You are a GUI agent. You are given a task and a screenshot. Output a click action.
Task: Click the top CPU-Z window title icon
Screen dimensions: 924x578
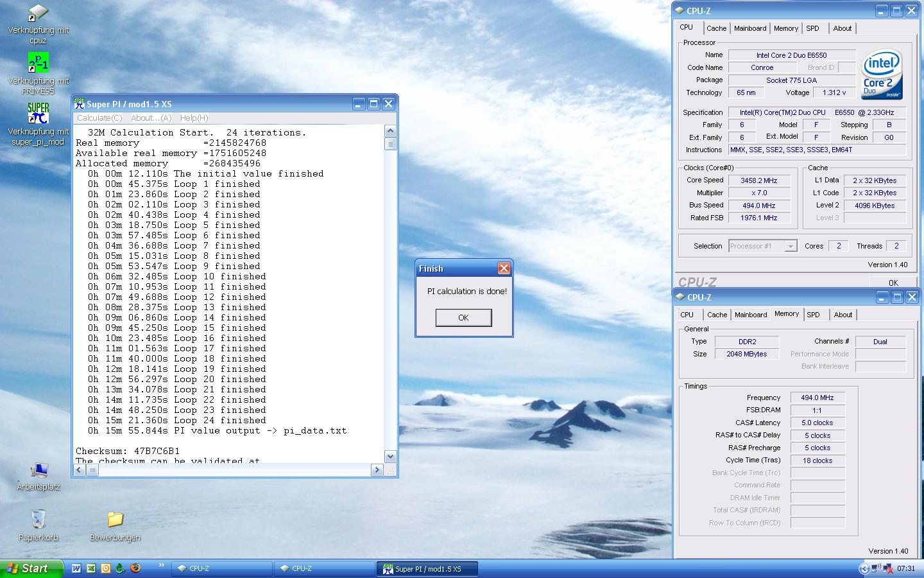[680, 10]
